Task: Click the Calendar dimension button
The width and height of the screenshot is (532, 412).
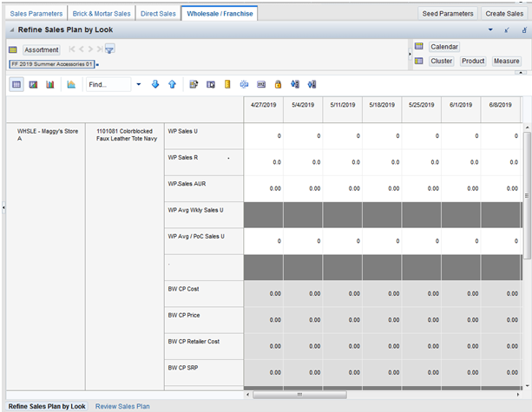Action: (x=444, y=47)
